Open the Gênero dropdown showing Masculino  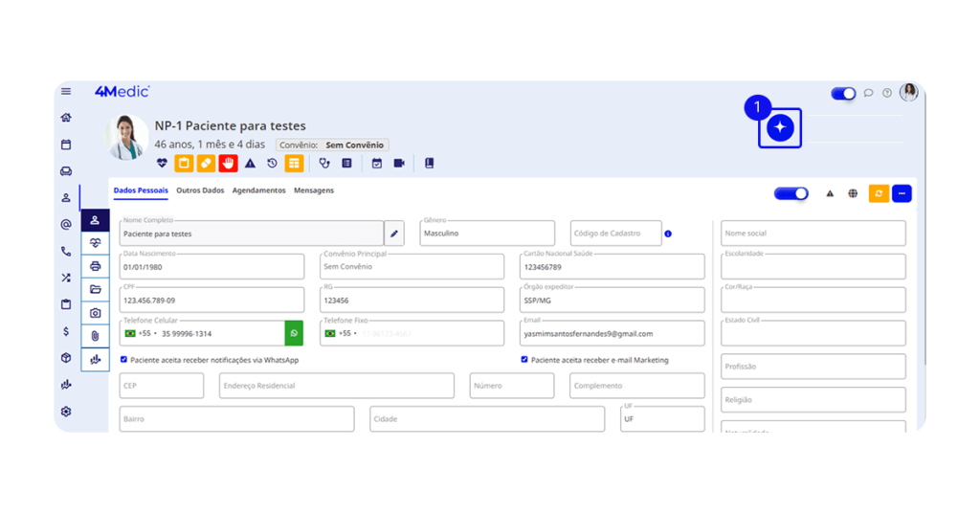[x=487, y=234]
